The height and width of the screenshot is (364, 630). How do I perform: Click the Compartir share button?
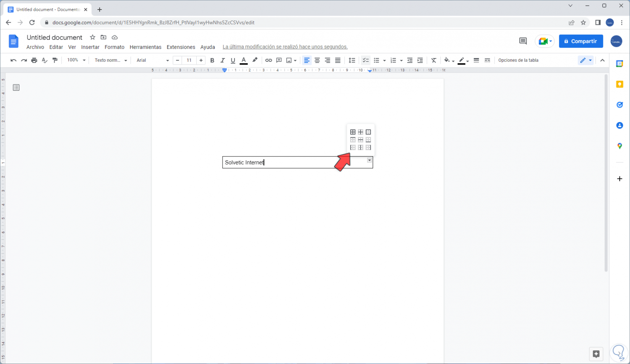pyautogui.click(x=581, y=41)
